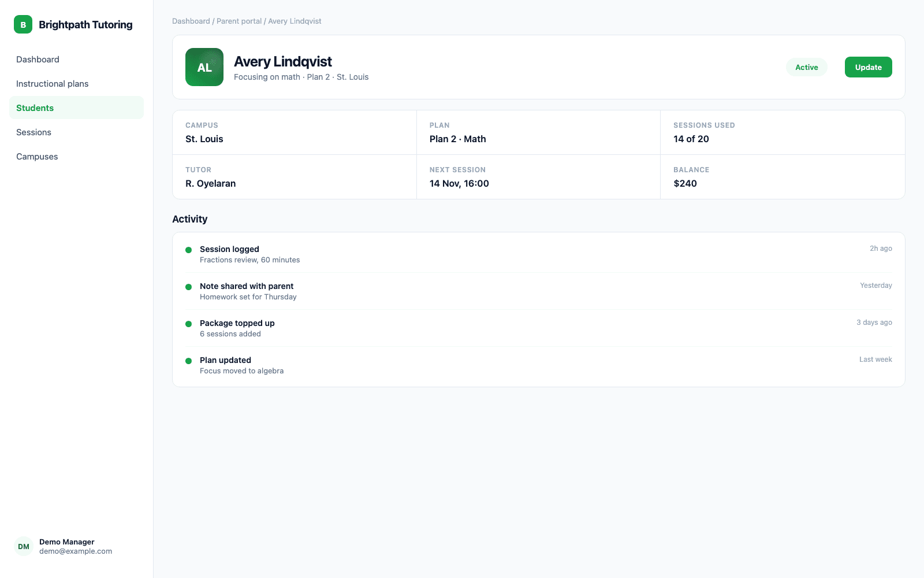Click the PLAN label
The height and width of the screenshot is (578, 924).
tap(439, 125)
